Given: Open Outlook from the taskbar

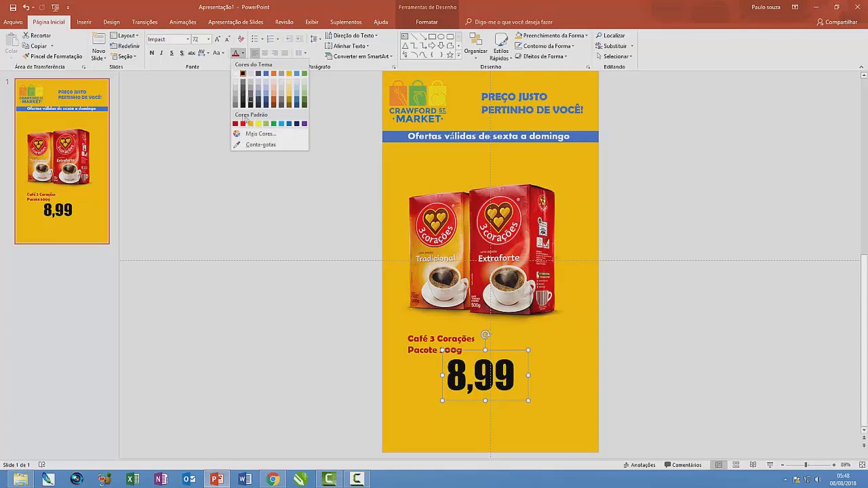Looking at the screenshot, I should tap(189, 479).
